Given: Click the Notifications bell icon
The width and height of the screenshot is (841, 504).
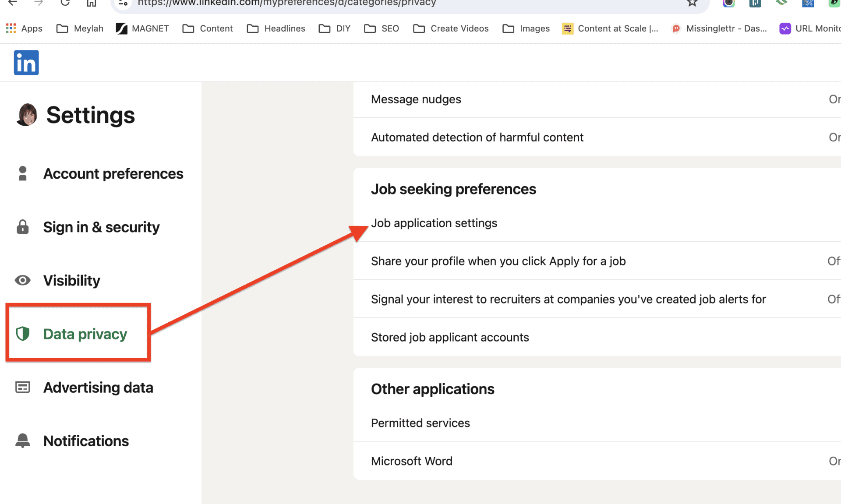Looking at the screenshot, I should click(22, 441).
